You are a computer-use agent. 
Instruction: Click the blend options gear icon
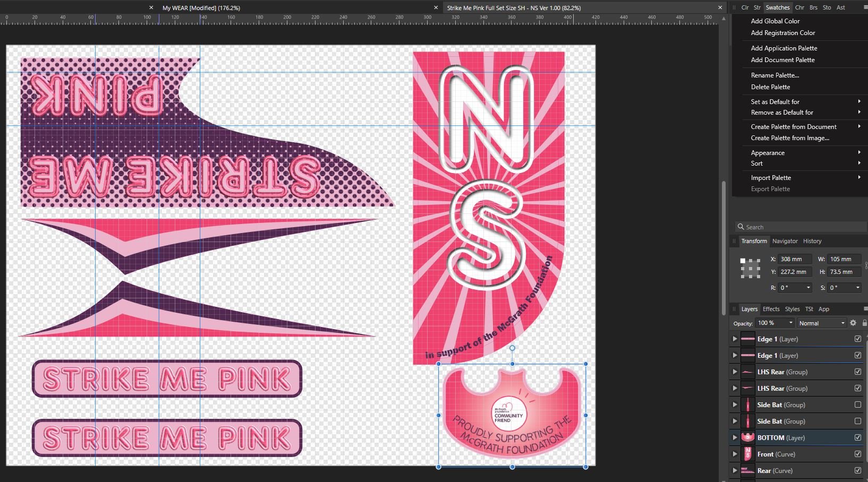853,323
